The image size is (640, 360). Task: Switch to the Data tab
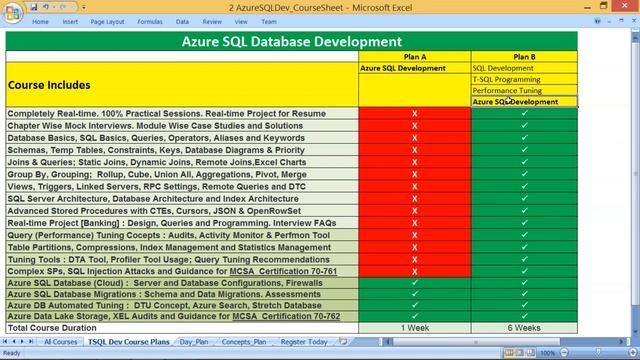pyautogui.click(x=182, y=22)
